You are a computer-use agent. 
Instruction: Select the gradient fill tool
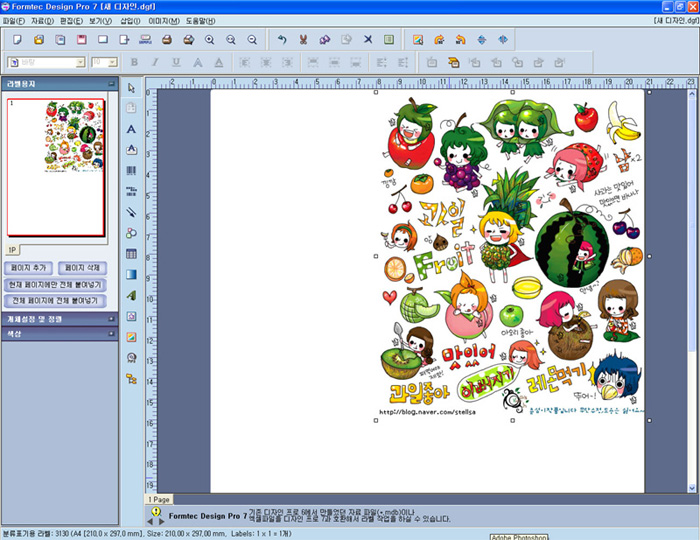click(131, 274)
